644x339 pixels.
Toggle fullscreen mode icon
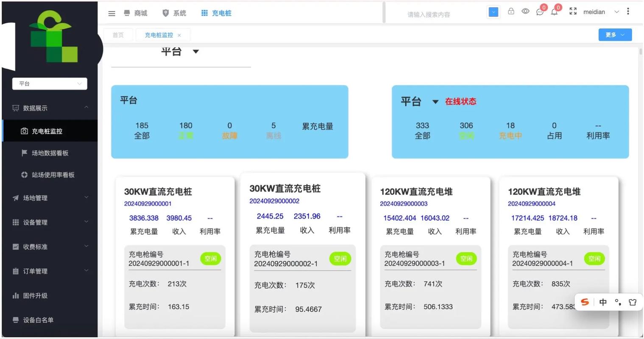pyautogui.click(x=573, y=11)
